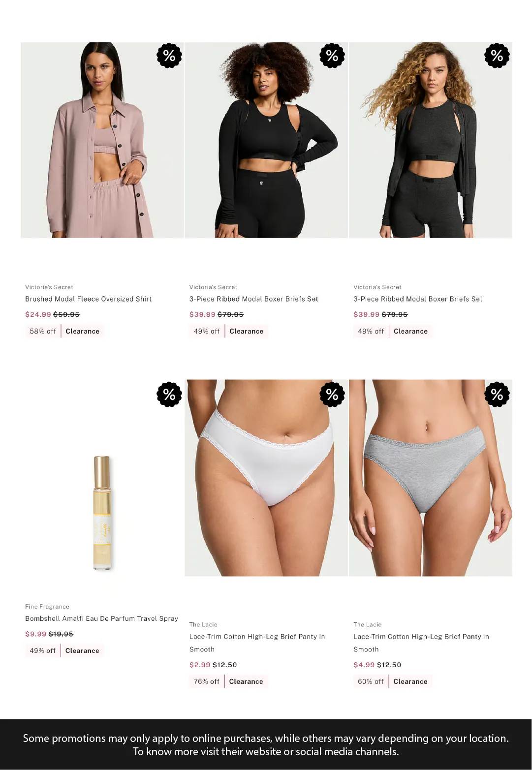Click percent badge above Bombshell Amalfi perfume

[x=169, y=394]
